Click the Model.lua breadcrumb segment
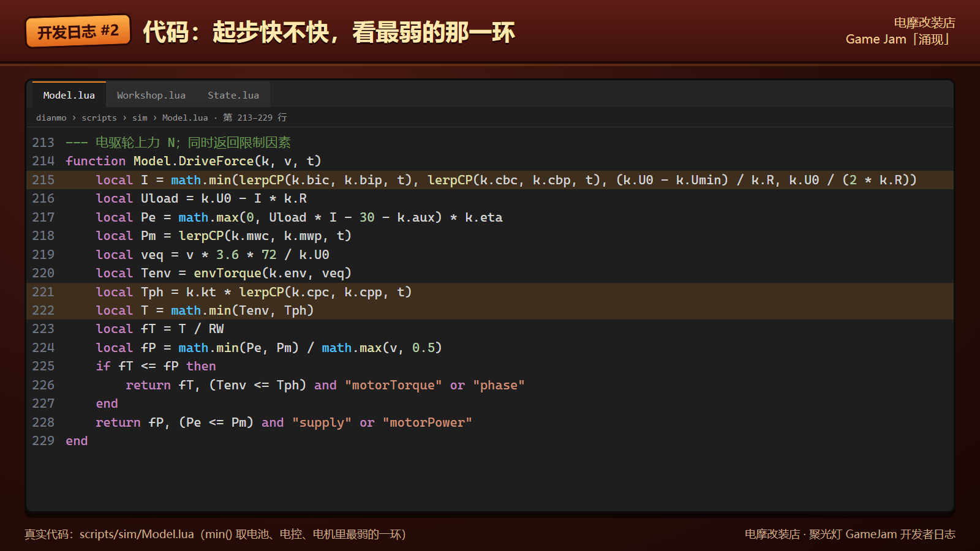 pyautogui.click(x=185, y=118)
